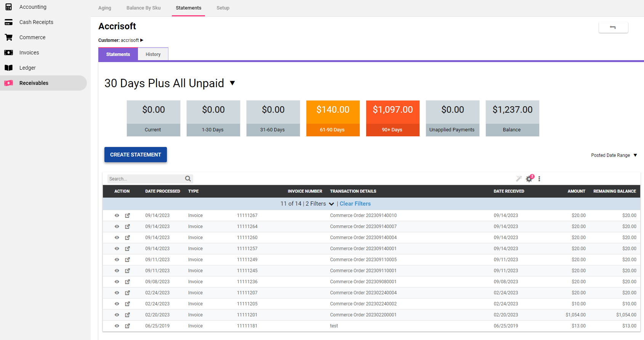This screenshot has height=340, width=644.
Task: View invoice 11111236 with the eye icon
Action: [x=117, y=282]
